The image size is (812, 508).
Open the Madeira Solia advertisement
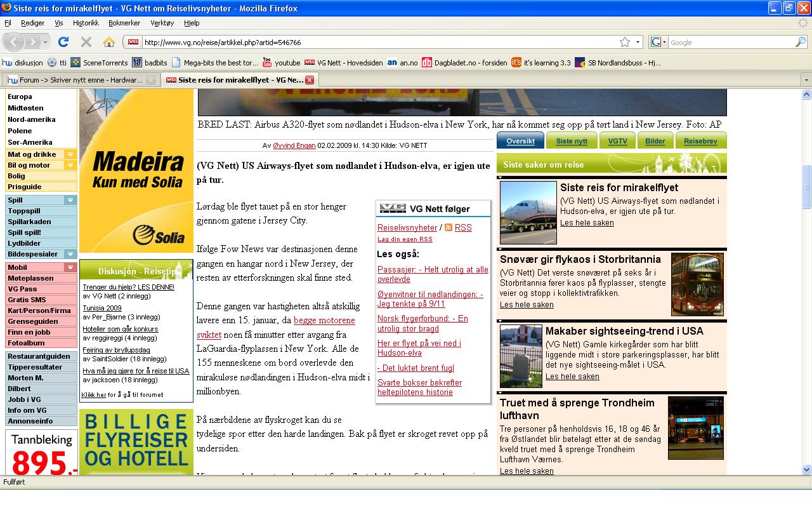tap(136, 171)
